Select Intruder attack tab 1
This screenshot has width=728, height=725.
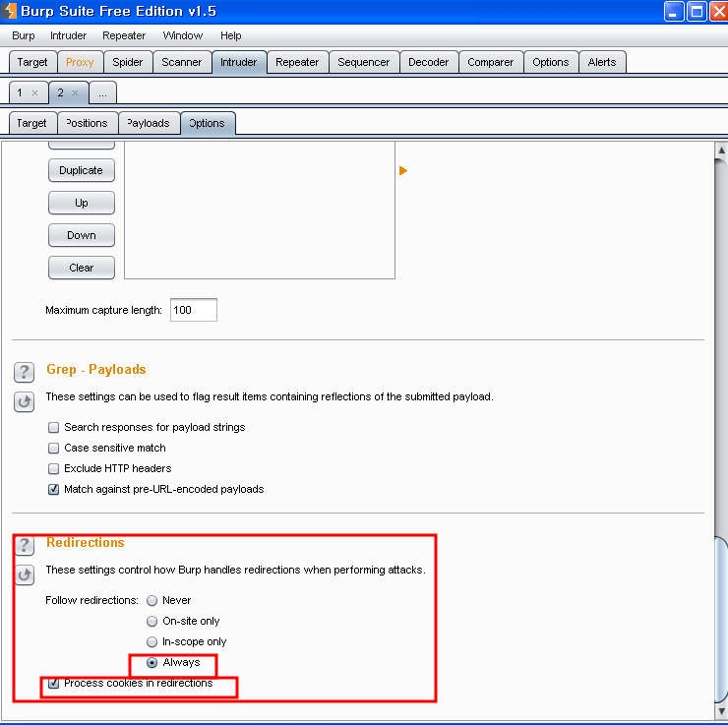click(x=20, y=92)
